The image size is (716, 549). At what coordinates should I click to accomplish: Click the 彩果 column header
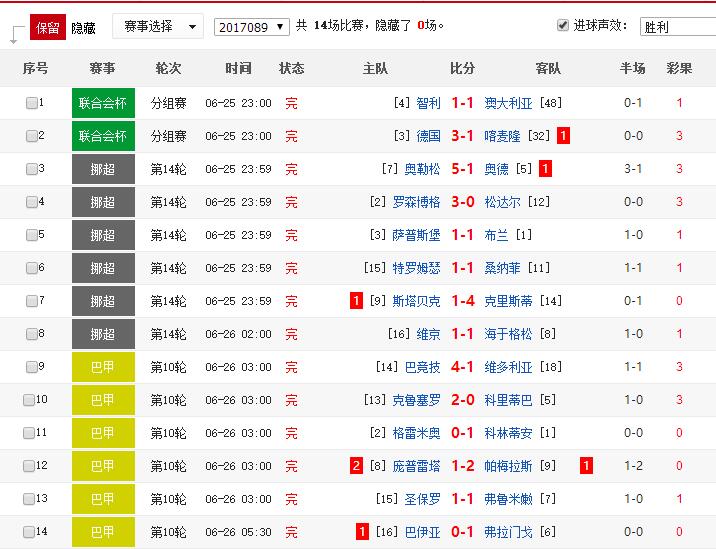click(679, 69)
